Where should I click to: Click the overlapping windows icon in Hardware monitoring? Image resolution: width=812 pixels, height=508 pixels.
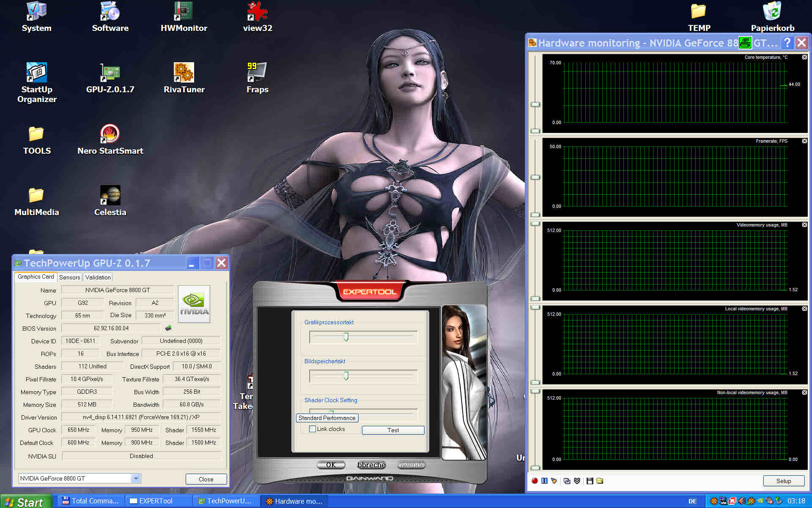(567, 480)
